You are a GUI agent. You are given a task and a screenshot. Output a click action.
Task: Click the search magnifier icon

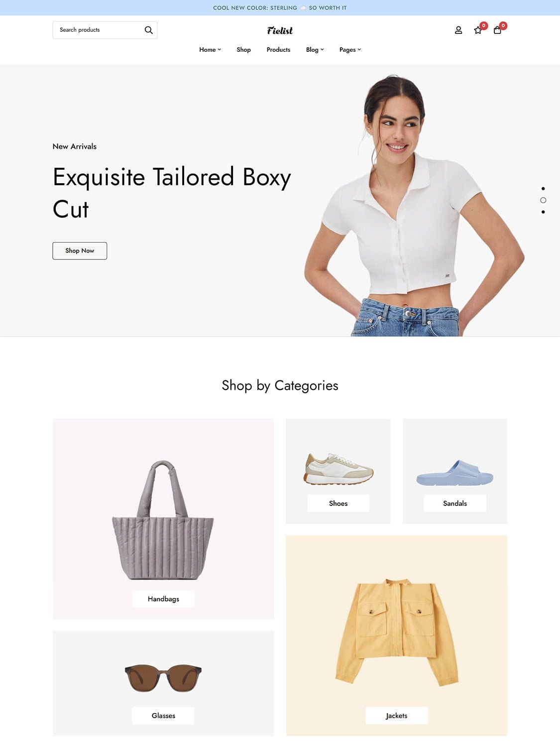tap(148, 30)
